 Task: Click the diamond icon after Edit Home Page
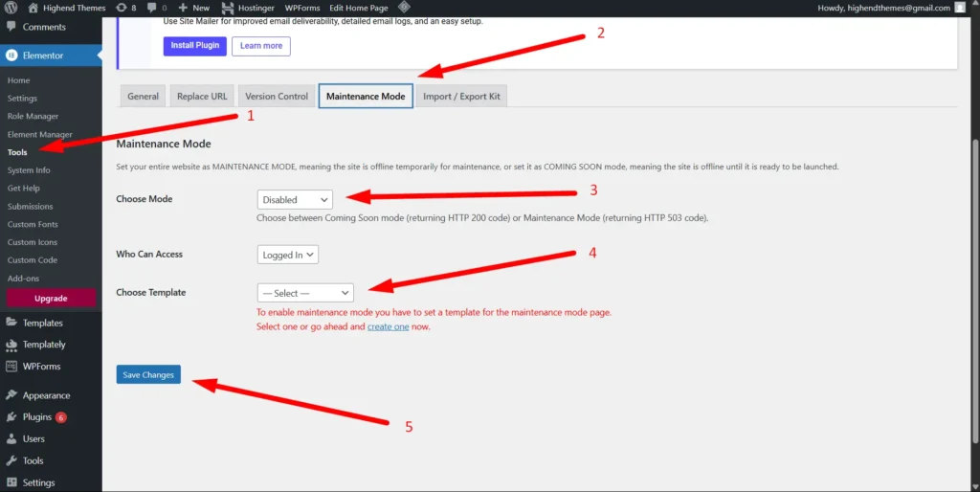coord(404,8)
